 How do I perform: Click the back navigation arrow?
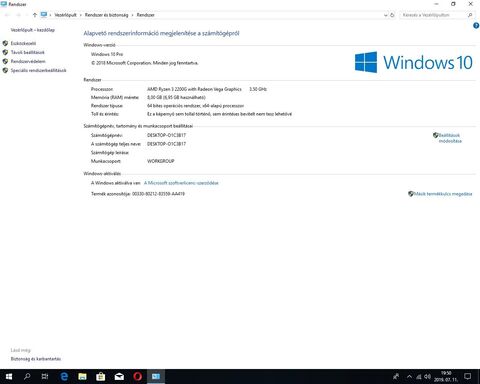pos(7,15)
